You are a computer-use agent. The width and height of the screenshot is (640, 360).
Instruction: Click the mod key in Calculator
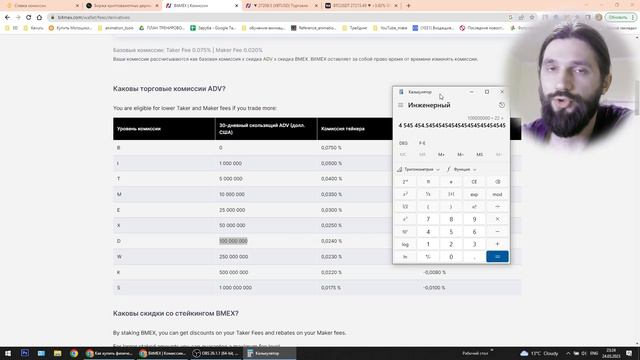pyautogui.click(x=497, y=194)
